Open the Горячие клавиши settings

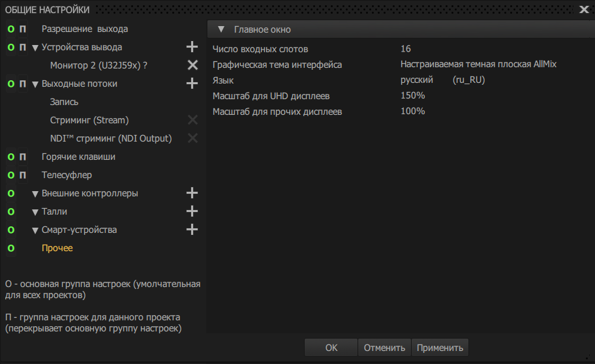[x=78, y=157]
